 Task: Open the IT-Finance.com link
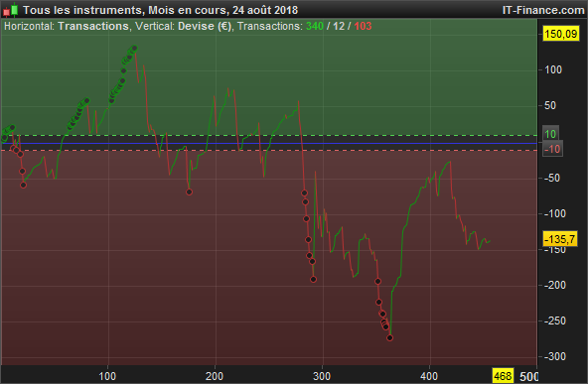543,10
